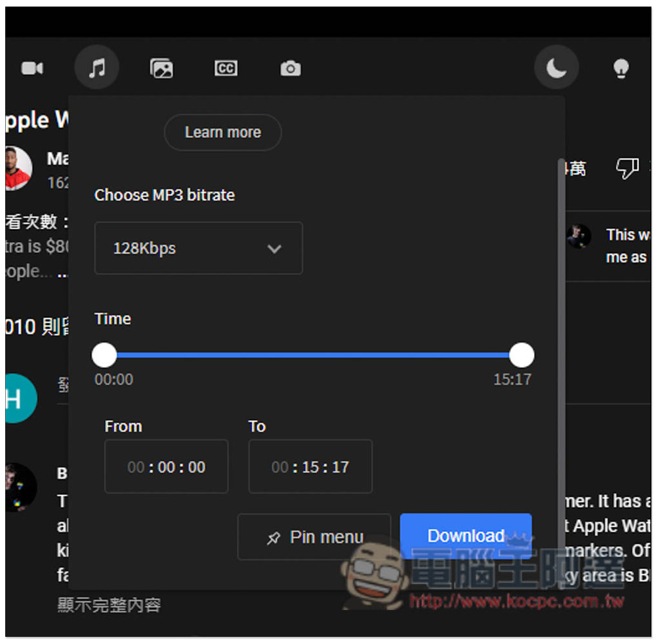The width and height of the screenshot is (656, 644).
Task: Expand description with 顯示完整內容
Action: tap(109, 605)
